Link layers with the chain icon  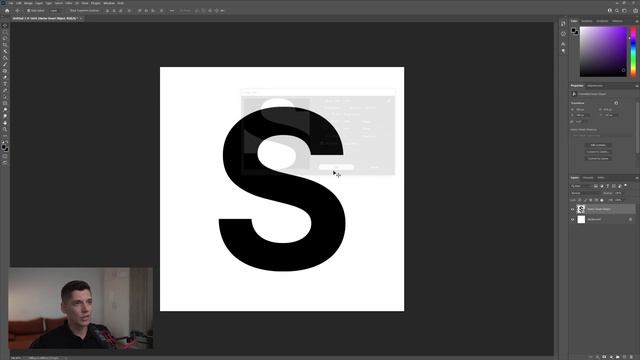click(591, 357)
